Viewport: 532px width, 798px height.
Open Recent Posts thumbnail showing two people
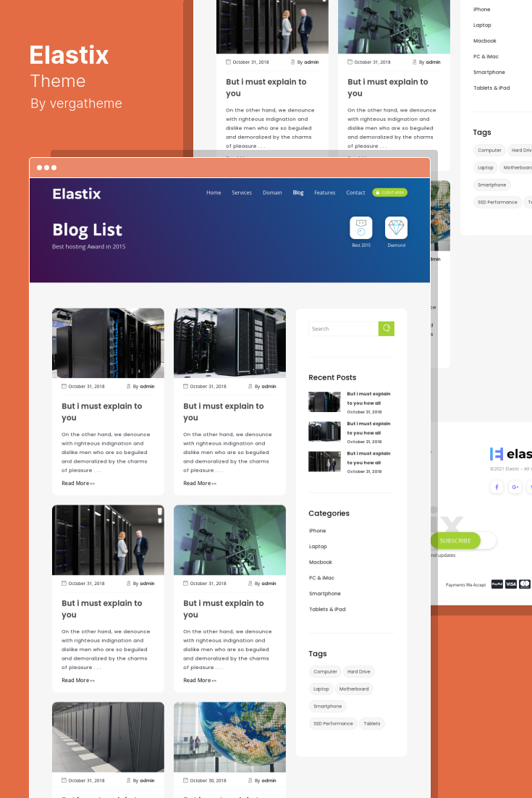(x=324, y=461)
